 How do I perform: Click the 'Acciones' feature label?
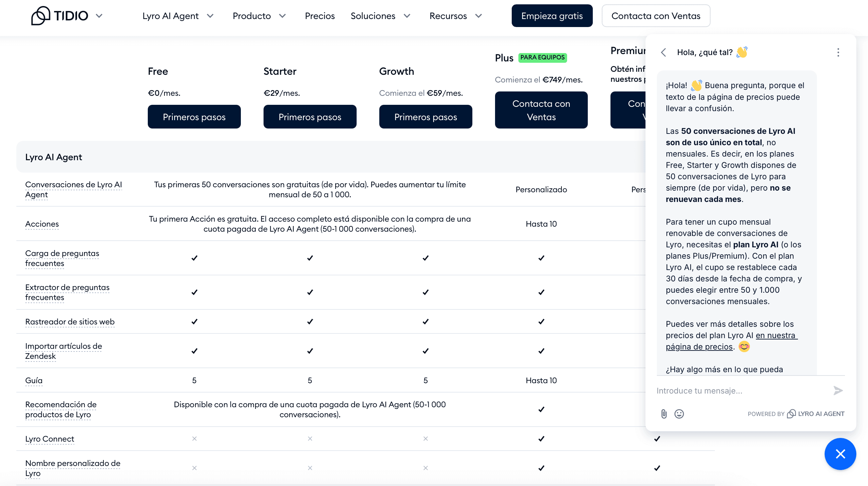[x=42, y=224]
